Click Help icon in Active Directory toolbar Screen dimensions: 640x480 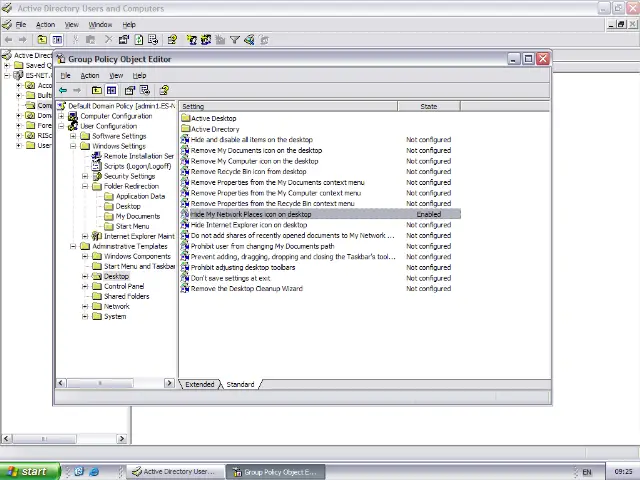[x=172, y=40]
